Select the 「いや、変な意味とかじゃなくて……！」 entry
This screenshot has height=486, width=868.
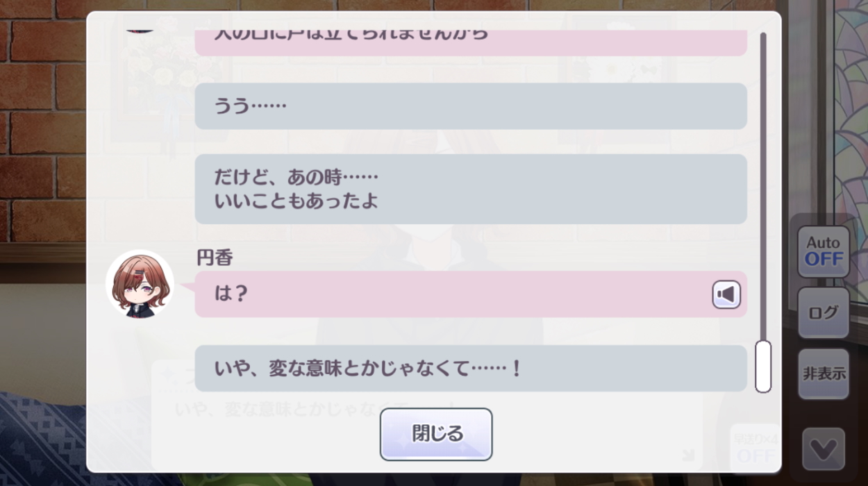click(x=471, y=368)
